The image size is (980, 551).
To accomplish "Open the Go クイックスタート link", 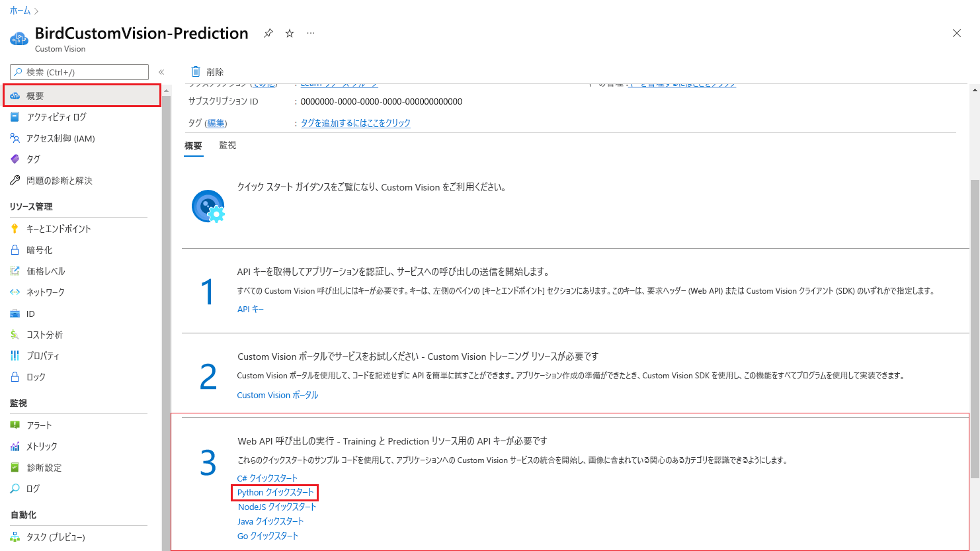I will 268,536.
